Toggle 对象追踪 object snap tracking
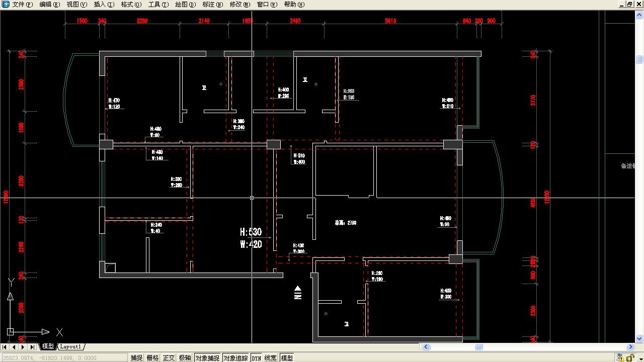This screenshot has width=644, height=362. 236,358
